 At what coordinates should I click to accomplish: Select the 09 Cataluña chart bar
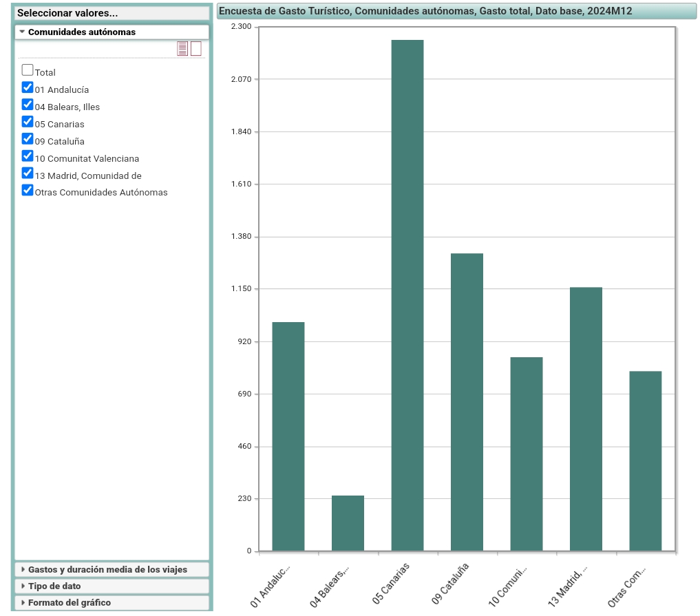tap(467, 403)
